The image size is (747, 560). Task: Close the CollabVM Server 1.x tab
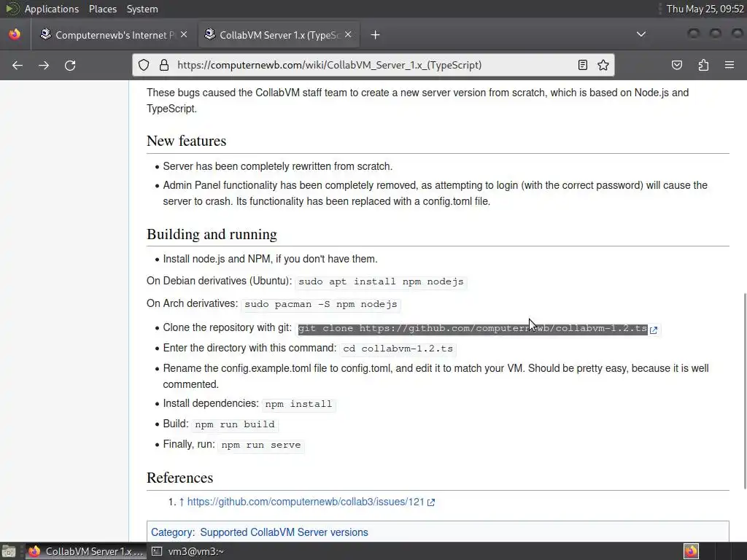click(x=348, y=34)
